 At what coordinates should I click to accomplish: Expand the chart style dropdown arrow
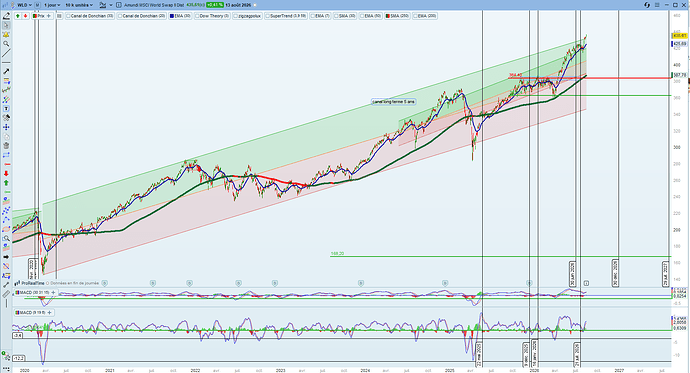point(111,5)
